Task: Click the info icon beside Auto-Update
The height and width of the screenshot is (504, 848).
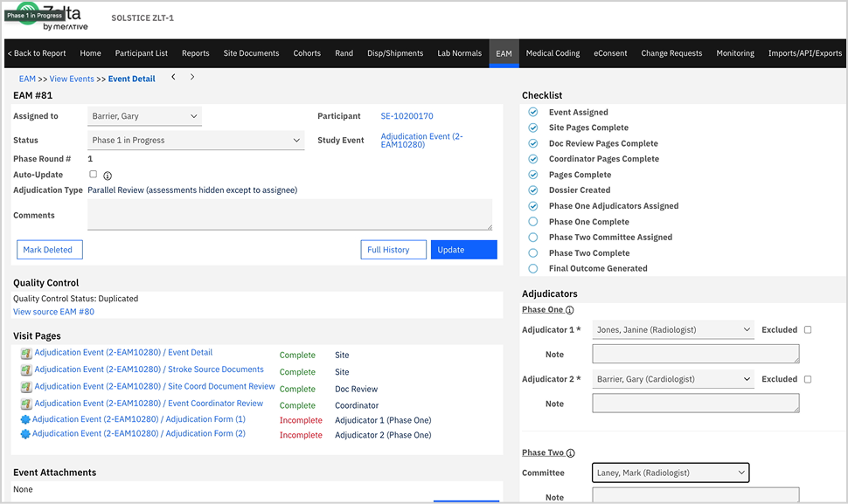Action: click(x=106, y=174)
